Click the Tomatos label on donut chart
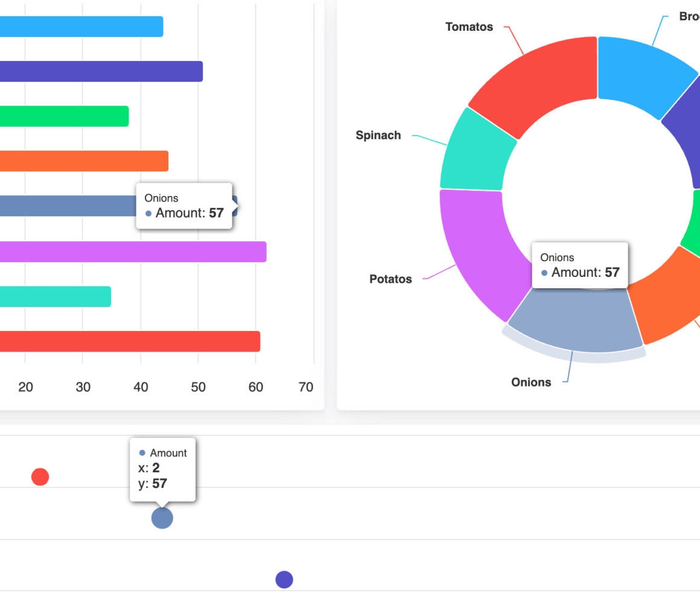This screenshot has width=700, height=600. pos(469,27)
